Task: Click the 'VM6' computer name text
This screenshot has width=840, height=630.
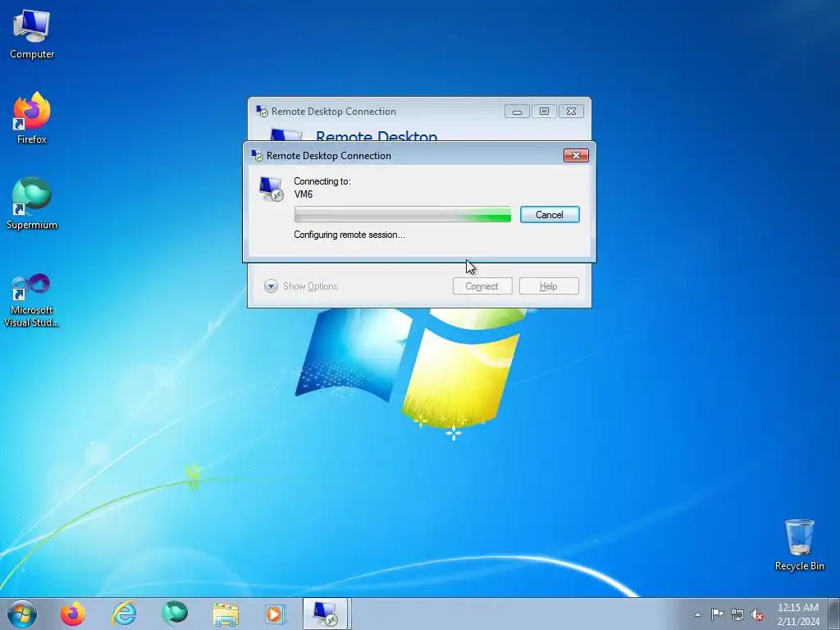Action: click(x=304, y=194)
